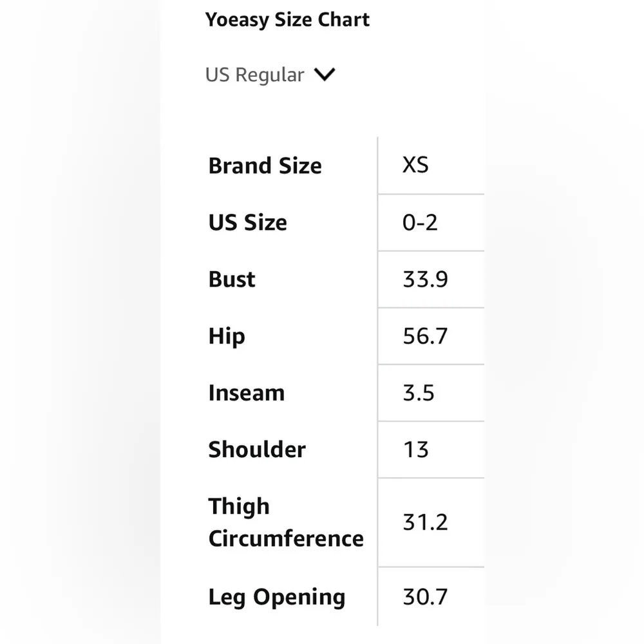
Task: Click the 56.7 hip measurement
Action: pos(425,336)
